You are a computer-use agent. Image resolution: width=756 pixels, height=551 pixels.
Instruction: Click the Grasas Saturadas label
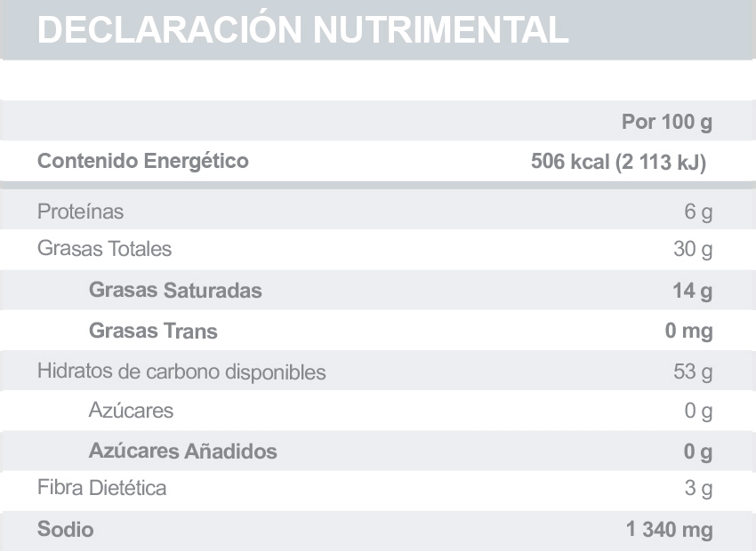click(x=175, y=291)
